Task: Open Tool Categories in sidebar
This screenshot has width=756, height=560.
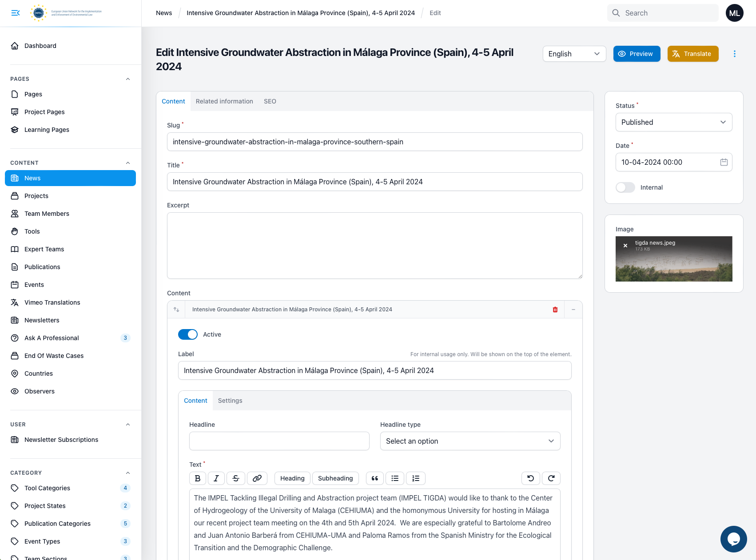Action: [71, 488]
